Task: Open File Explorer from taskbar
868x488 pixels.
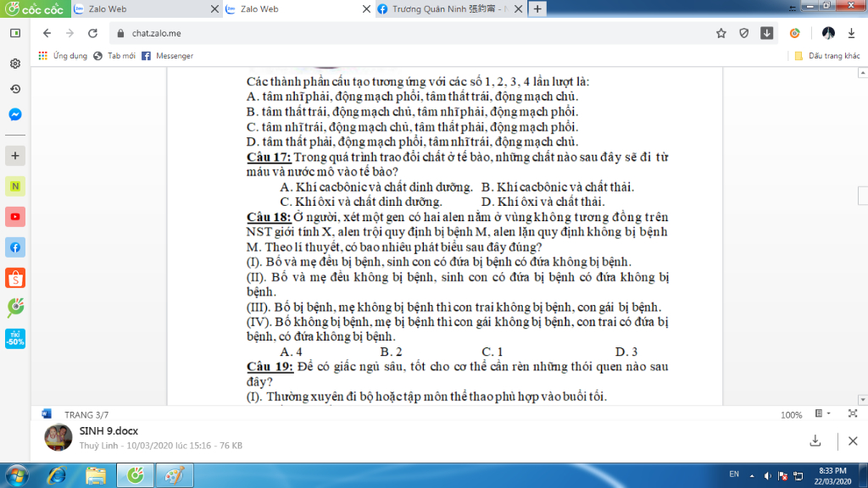Action: point(96,476)
